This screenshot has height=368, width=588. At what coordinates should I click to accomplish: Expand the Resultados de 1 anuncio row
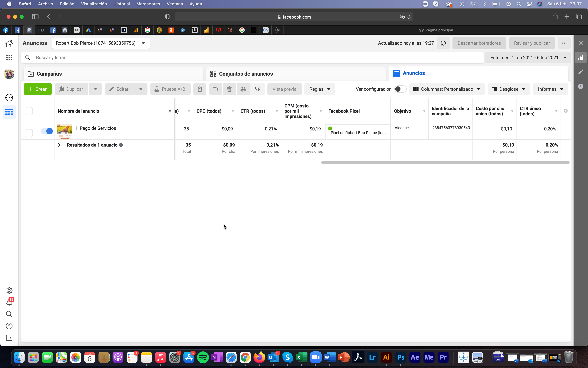tap(59, 145)
